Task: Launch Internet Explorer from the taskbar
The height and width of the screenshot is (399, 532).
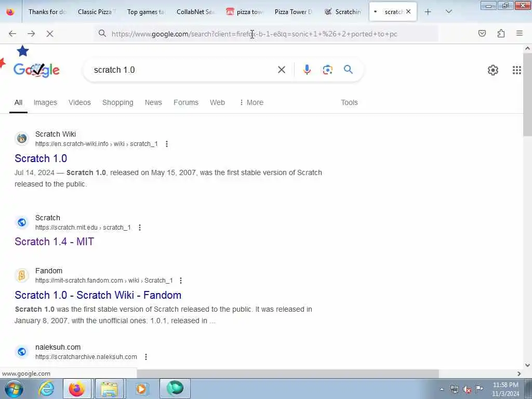Action: 46,389
